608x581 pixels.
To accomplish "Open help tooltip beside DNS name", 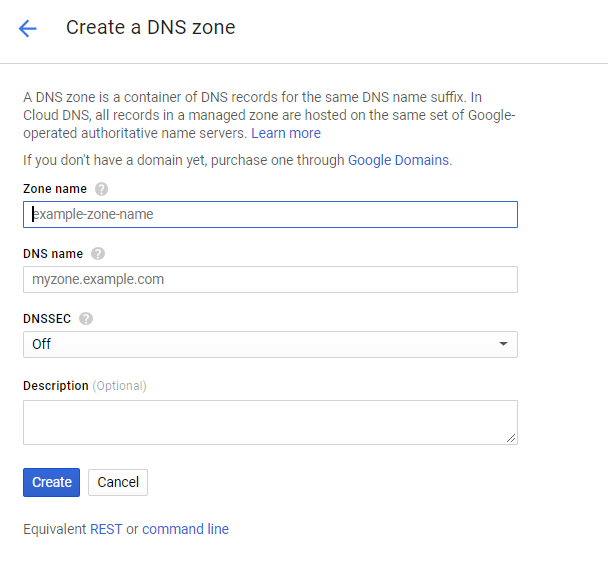I will point(98,254).
